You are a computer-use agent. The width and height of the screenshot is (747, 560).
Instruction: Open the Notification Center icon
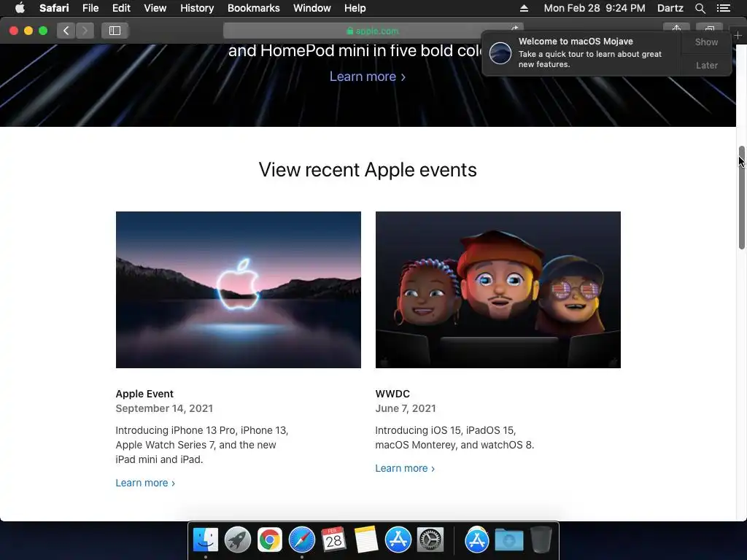pyautogui.click(x=723, y=8)
